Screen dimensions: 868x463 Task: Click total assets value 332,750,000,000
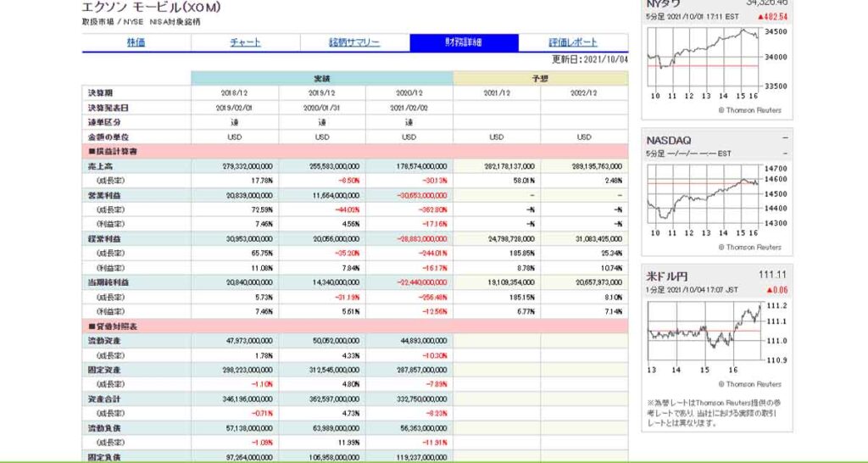pyautogui.click(x=420, y=399)
